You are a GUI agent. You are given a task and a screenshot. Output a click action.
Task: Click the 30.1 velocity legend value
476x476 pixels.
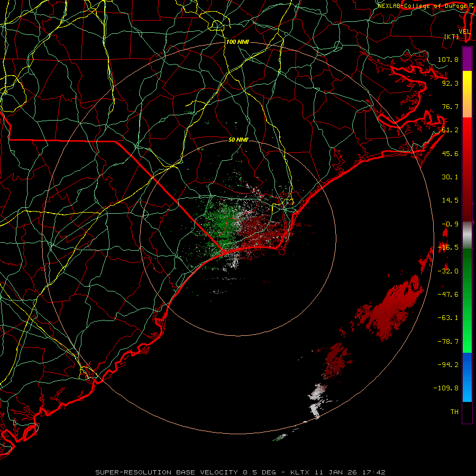click(450, 177)
